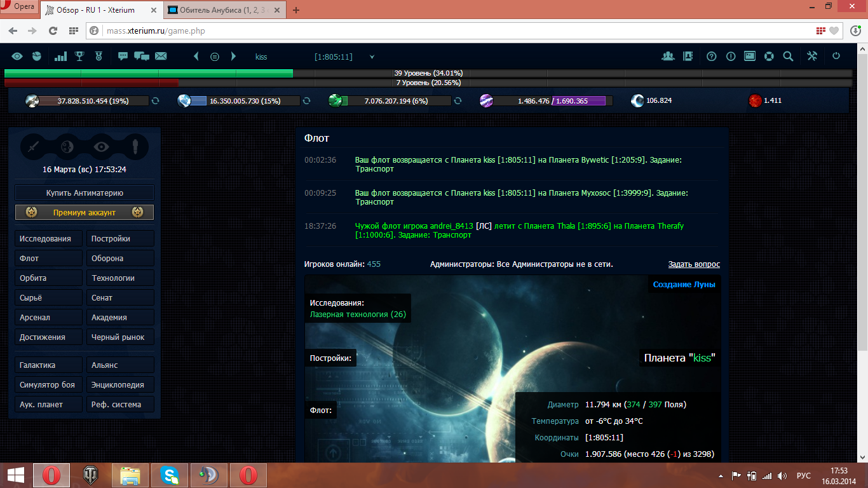Image resolution: width=868 pixels, height=488 pixels.
Task: Open Симулятор боя menu item
Action: [x=49, y=385]
